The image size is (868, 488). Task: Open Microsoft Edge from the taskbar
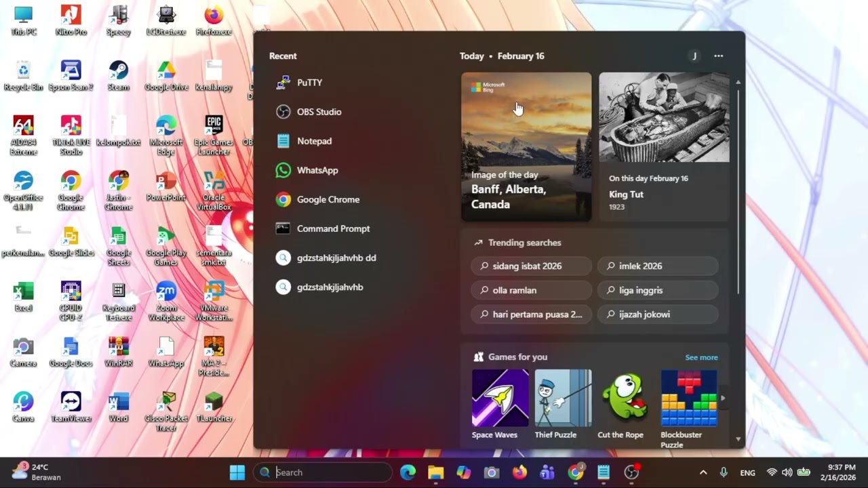pyautogui.click(x=408, y=472)
